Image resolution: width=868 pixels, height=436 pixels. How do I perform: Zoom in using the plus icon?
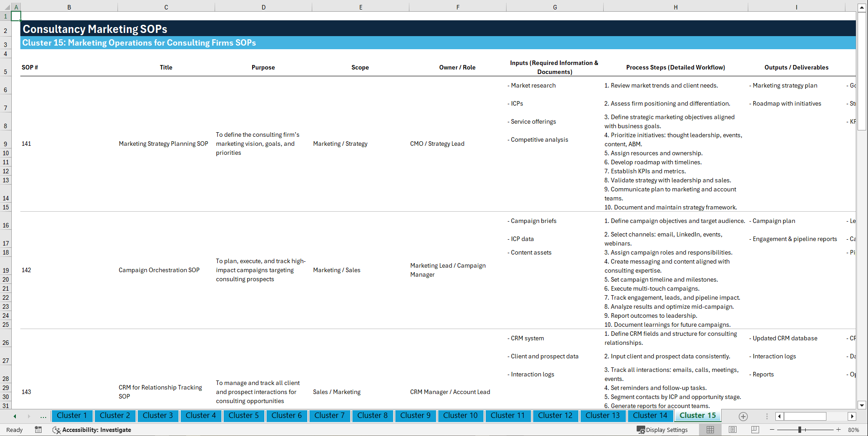click(x=839, y=430)
